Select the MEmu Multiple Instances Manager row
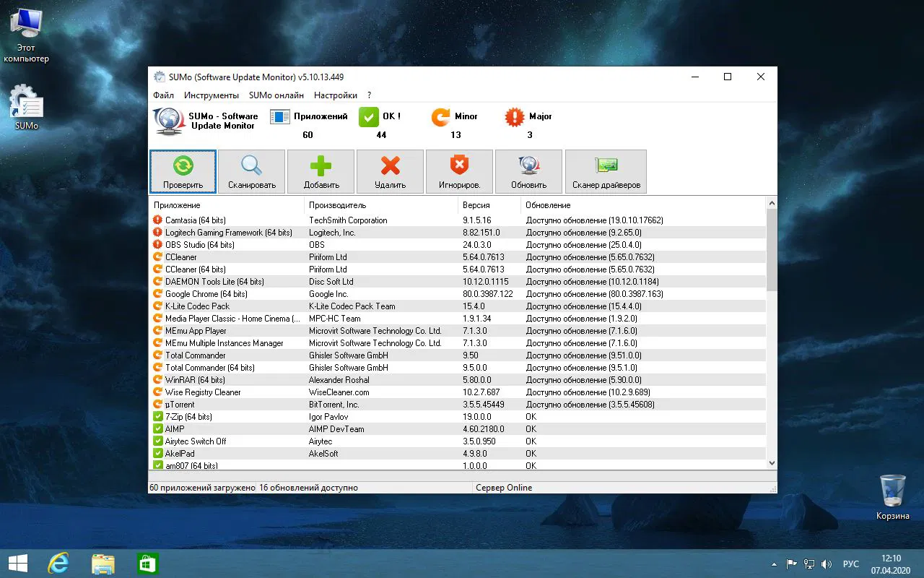 (x=458, y=343)
